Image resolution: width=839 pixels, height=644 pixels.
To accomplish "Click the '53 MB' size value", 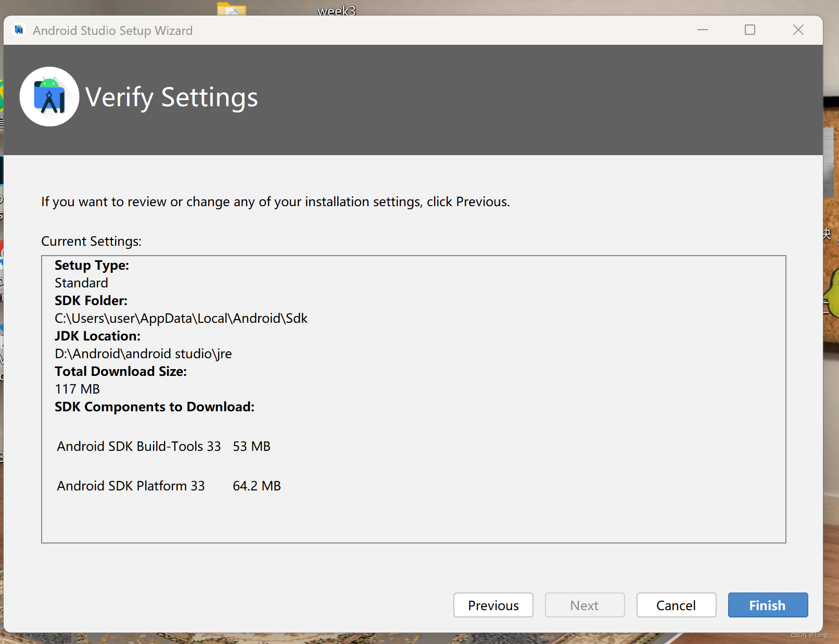I will coord(251,446).
